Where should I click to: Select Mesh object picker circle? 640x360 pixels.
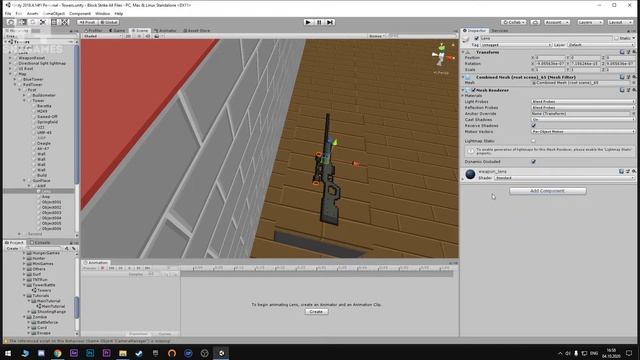pyautogui.click(x=633, y=83)
